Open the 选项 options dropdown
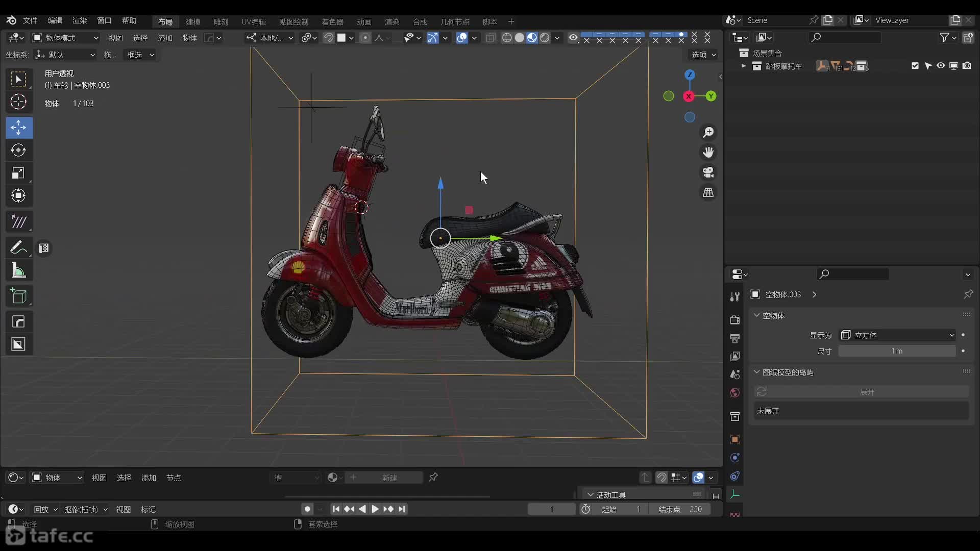Screen dimensions: 980x551 coord(703,55)
